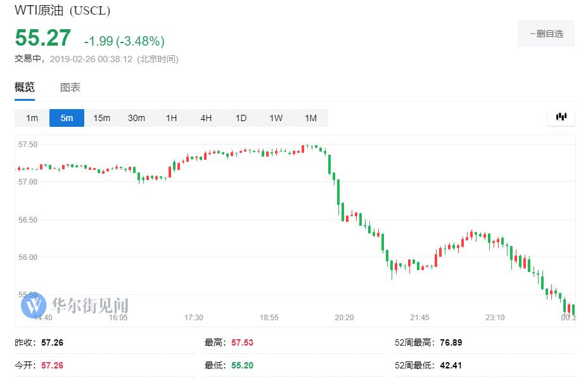Image resolution: width=588 pixels, height=390 pixels.
Task: Click the timestamp 2019-02-26 00:38:12
Action: [91, 59]
